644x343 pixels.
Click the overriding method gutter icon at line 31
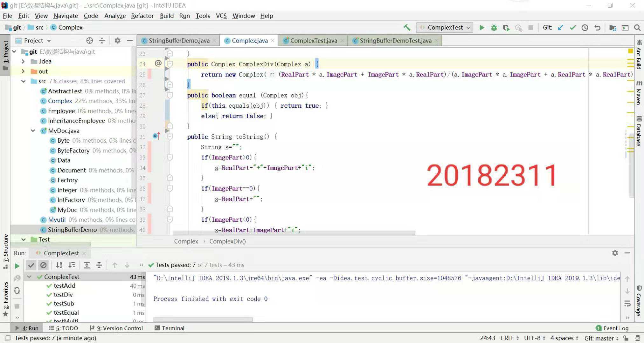(x=156, y=136)
